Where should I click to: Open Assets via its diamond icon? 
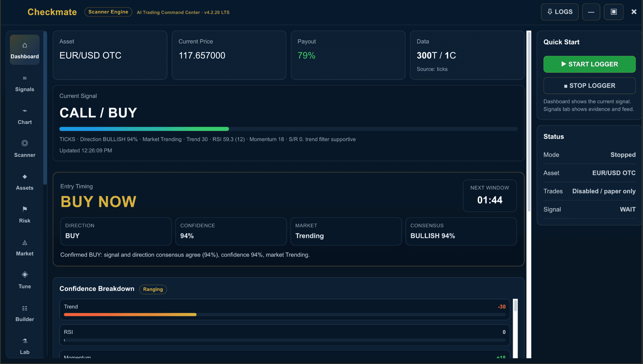(25, 177)
